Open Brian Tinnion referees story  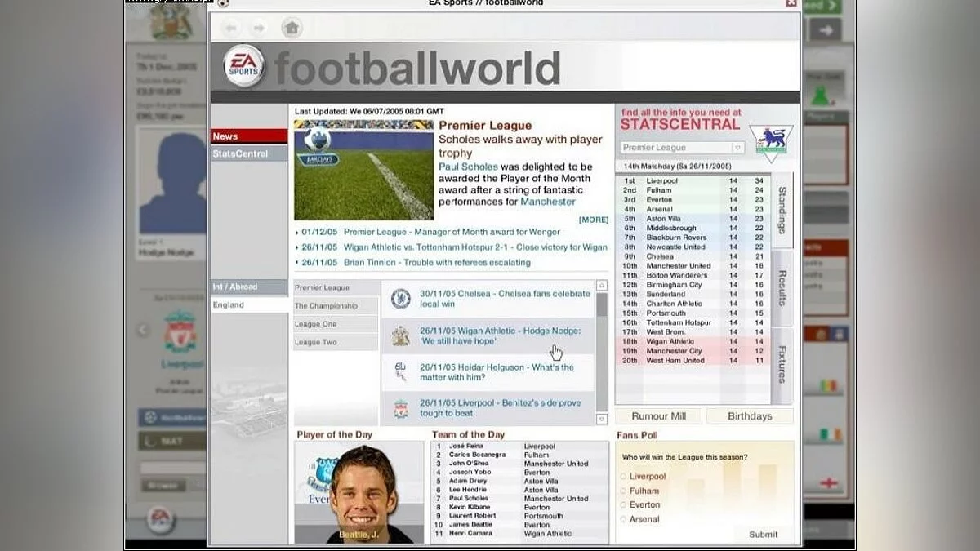[437, 263]
